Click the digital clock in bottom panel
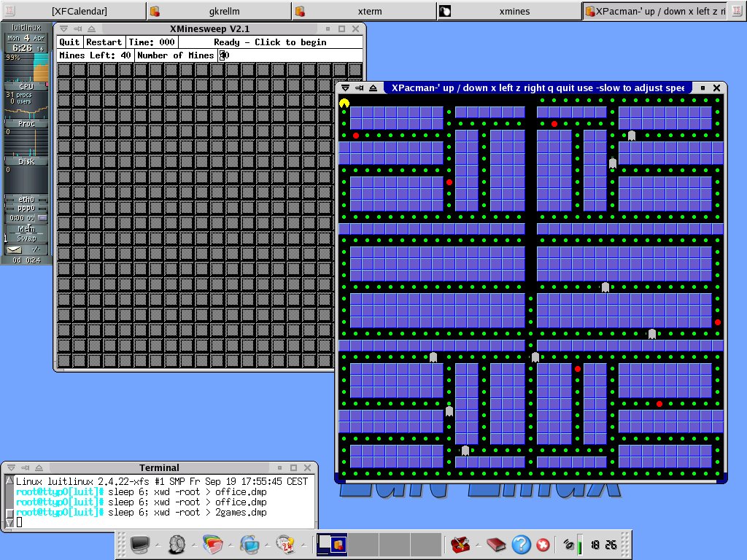The height and width of the screenshot is (560, 747). coord(603,544)
